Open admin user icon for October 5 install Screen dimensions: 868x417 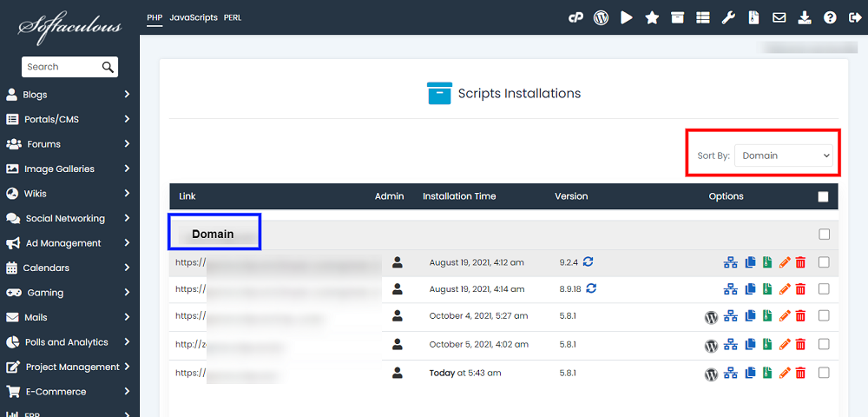click(397, 344)
